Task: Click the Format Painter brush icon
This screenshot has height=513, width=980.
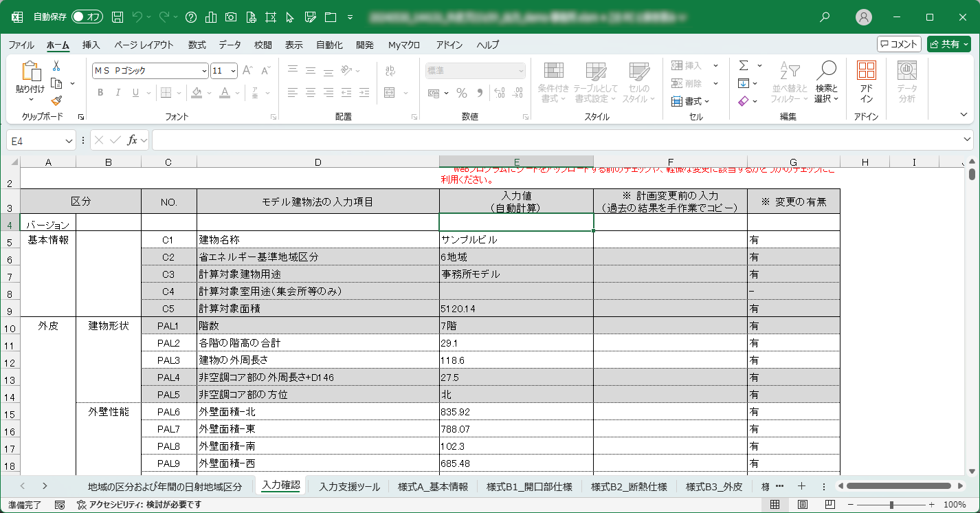Action: click(56, 100)
